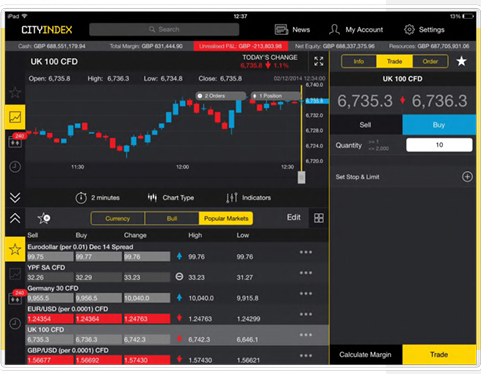Expand Set Stop & Limit plus icon
This screenshot has width=481, height=374.
tap(467, 177)
